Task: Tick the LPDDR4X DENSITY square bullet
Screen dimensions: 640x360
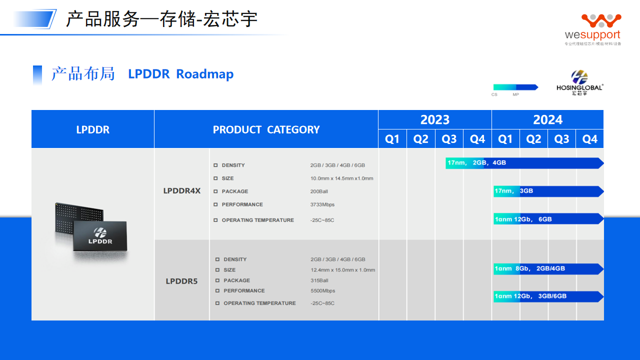Action: pyautogui.click(x=216, y=165)
